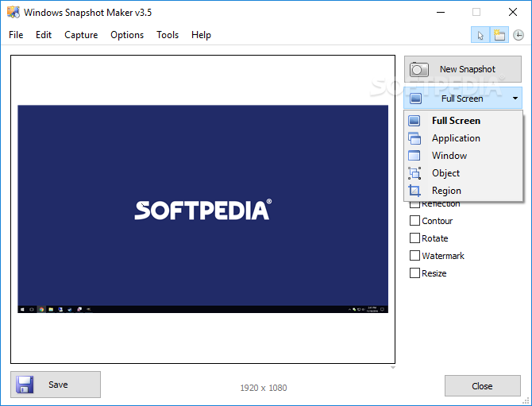532x406 pixels.
Task: Click the Save button
Action: [x=56, y=385]
